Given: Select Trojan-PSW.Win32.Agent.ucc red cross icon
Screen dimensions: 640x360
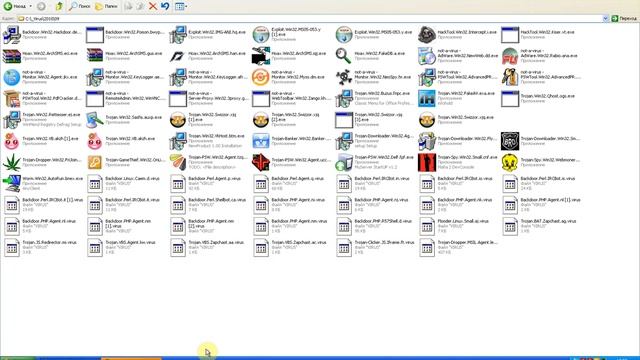Looking at the screenshot, I should (x=261, y=162).
